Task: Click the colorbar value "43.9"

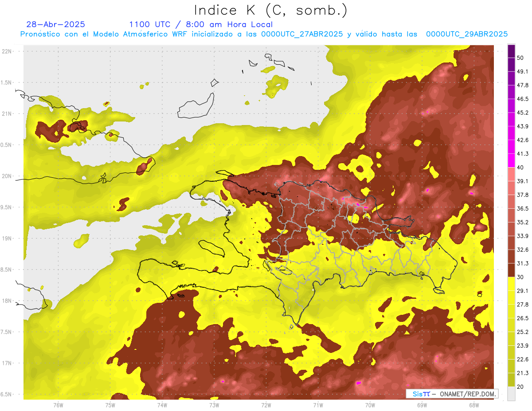Action: (x=523, y=127)
